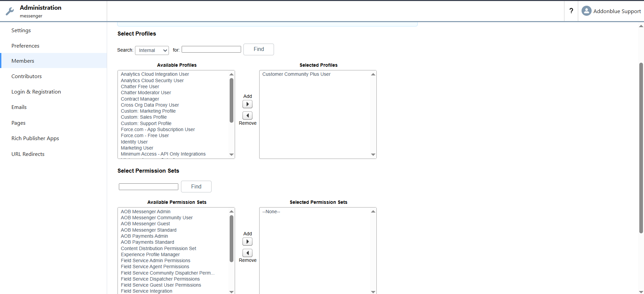The height and width of the screenshot is (294, 644).
Task: Select AOB Messenger Admin permission set
Action: pyautogui.click(x=145, y=212)
